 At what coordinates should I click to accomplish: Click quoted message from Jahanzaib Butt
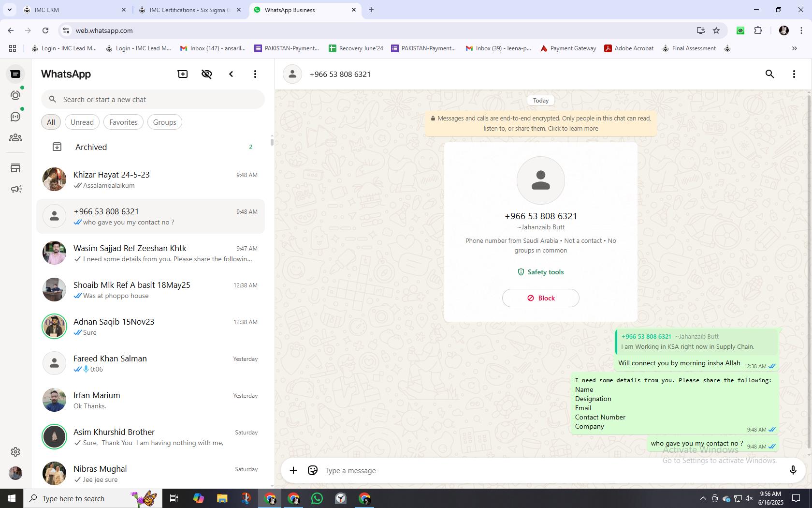point(697,342)
